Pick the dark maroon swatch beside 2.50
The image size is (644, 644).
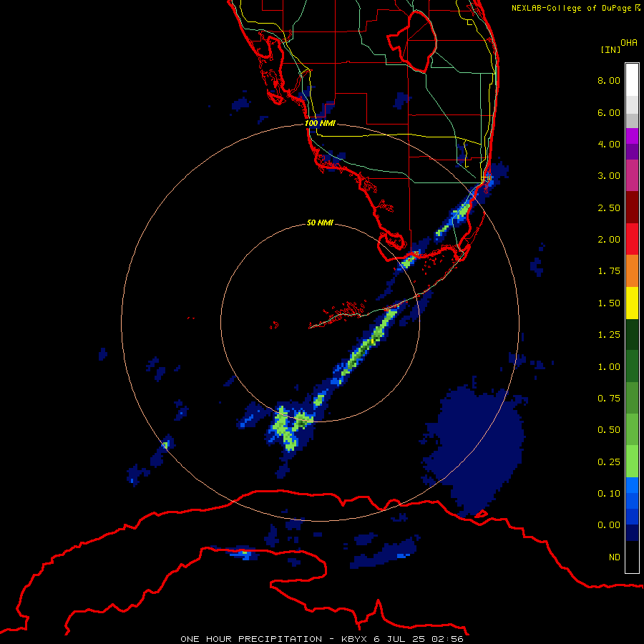point(632,208)
